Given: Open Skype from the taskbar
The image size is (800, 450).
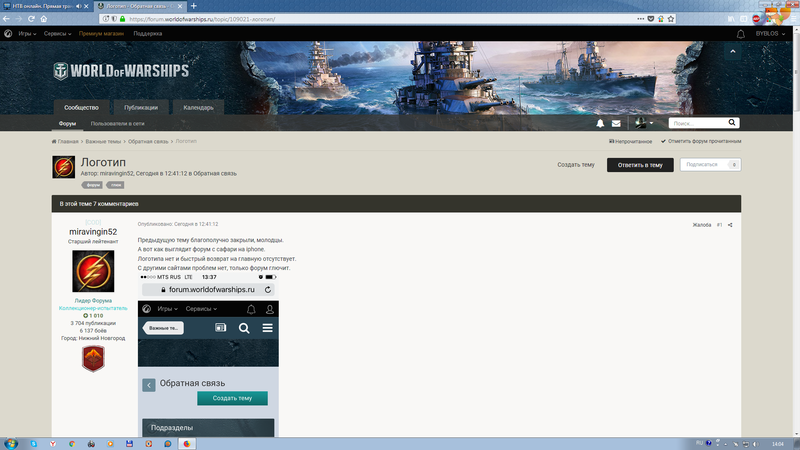Looking at the screenshot, I should pos(34,444).
